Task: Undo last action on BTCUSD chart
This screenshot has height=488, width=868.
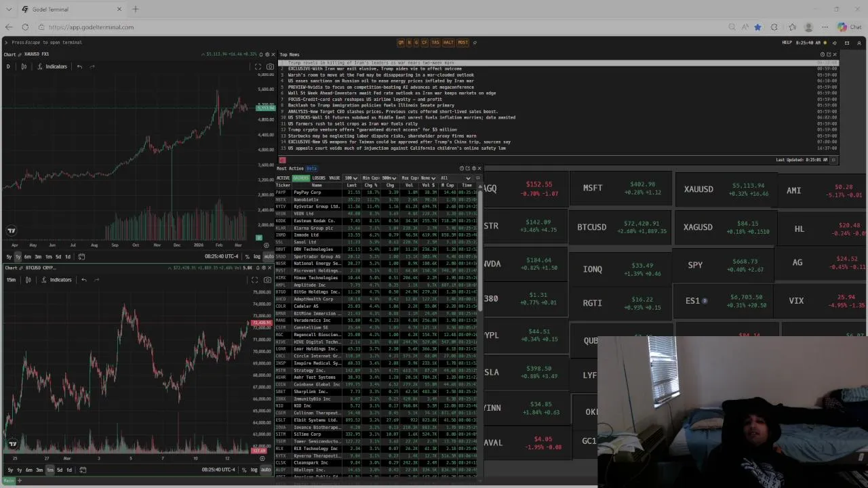Action: pyautogui.click(x=83, y=280)
